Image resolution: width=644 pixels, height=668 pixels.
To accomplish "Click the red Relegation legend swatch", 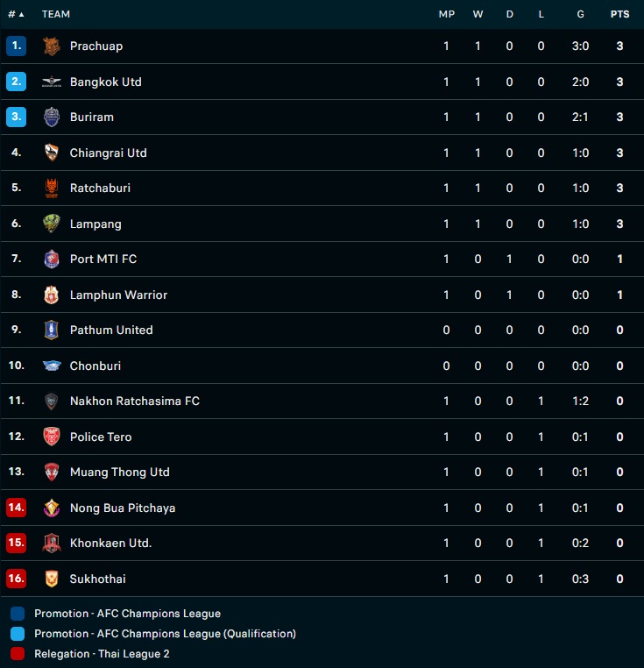I will tap(18, 653).
